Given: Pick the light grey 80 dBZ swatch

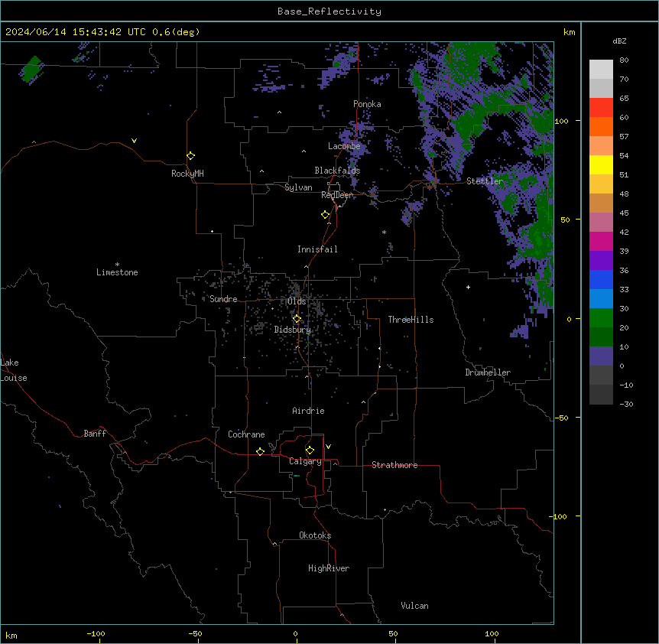Looking at the screenshot, I should point(601,70).
